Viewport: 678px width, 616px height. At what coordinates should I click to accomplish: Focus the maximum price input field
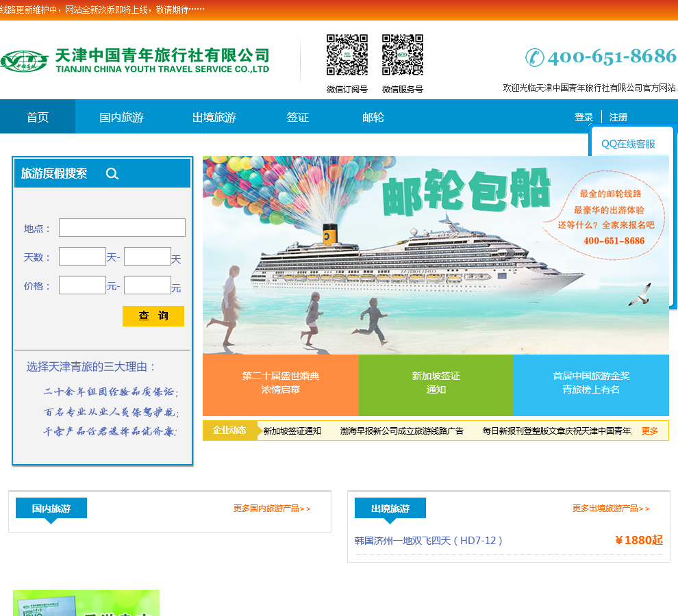(x=147, y=285)
